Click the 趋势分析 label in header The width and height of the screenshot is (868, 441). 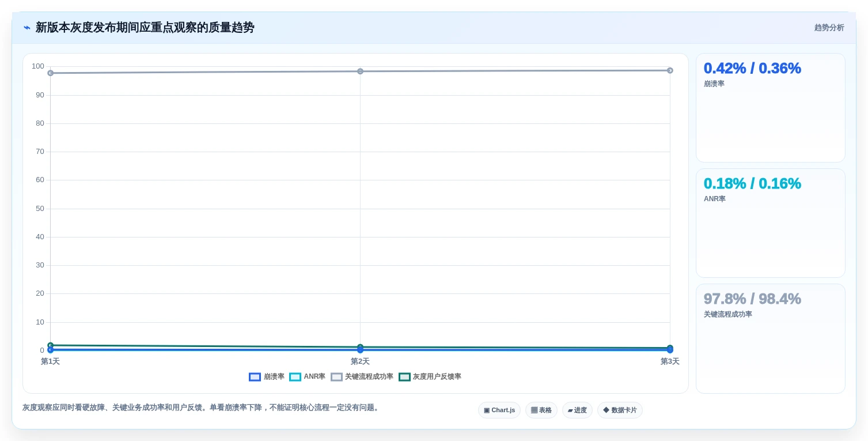829,28
